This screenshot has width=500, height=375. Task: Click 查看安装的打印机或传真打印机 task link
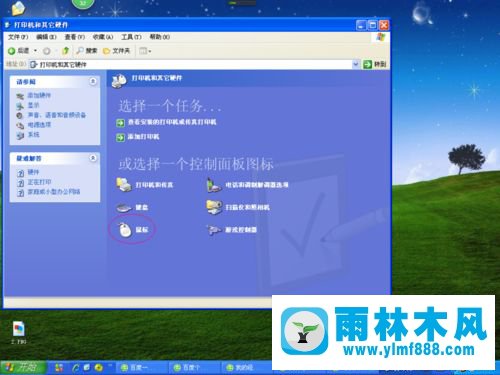tap(166, 122)
